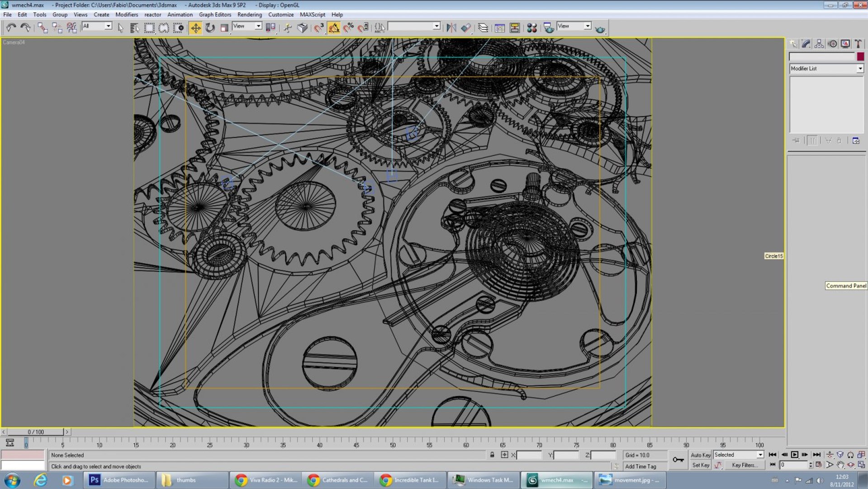The width and height of the screenshot is (868, 489).
Task: Open the Rendering menu
Action: tap(249, 14)
